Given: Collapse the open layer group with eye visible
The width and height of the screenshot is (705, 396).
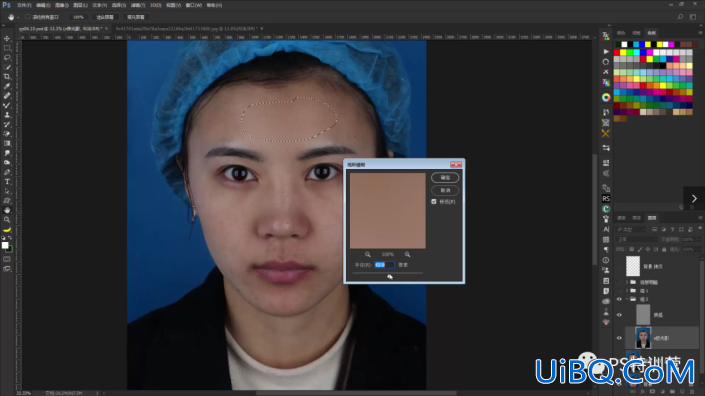Looking at the screenshot, I should tap(627, 299).
